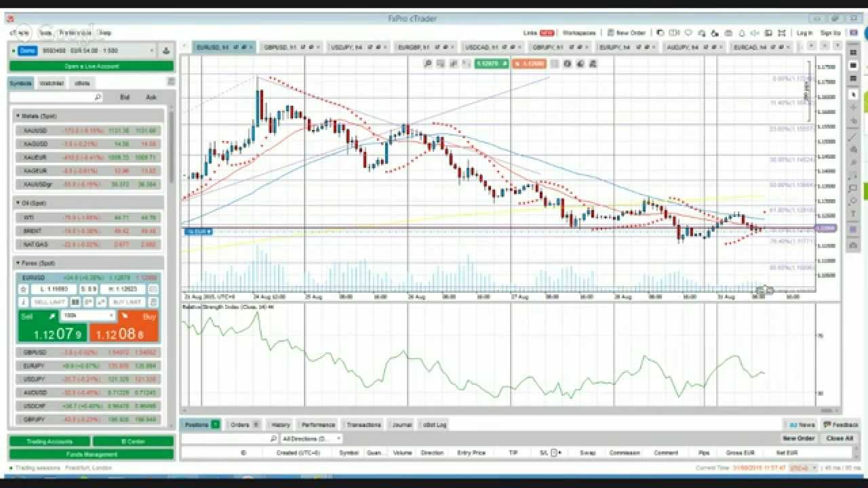Click the bottom panel New Order button

[x=799, y=439]
